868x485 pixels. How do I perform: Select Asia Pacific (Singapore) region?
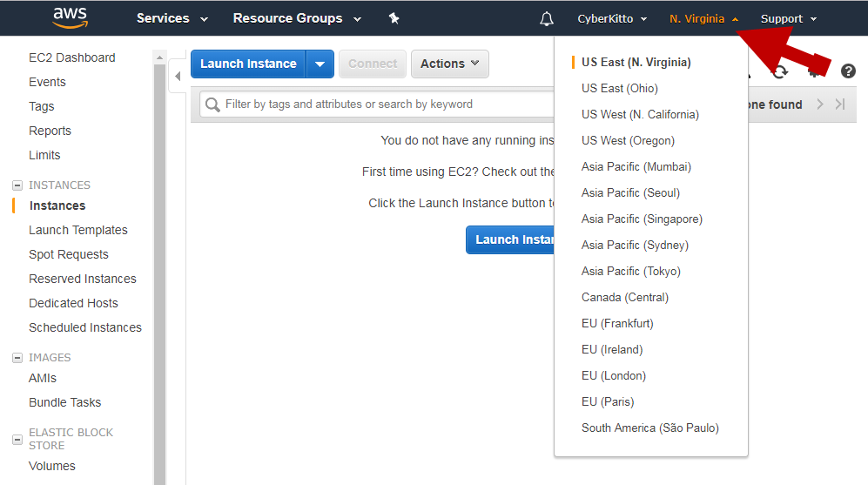tap(642, 219)
